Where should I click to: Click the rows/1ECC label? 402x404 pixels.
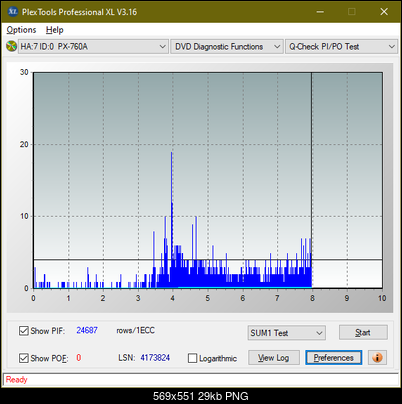pos(135,330)
